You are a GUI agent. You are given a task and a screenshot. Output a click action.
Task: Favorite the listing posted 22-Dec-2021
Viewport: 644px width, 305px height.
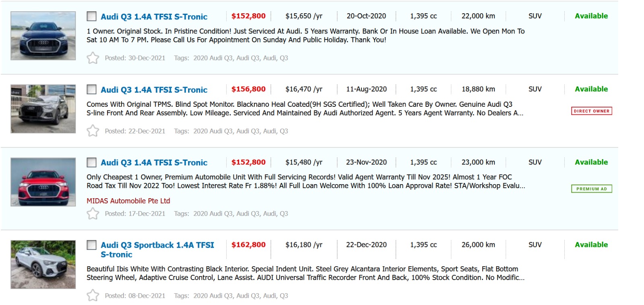[x=93, y=131]
